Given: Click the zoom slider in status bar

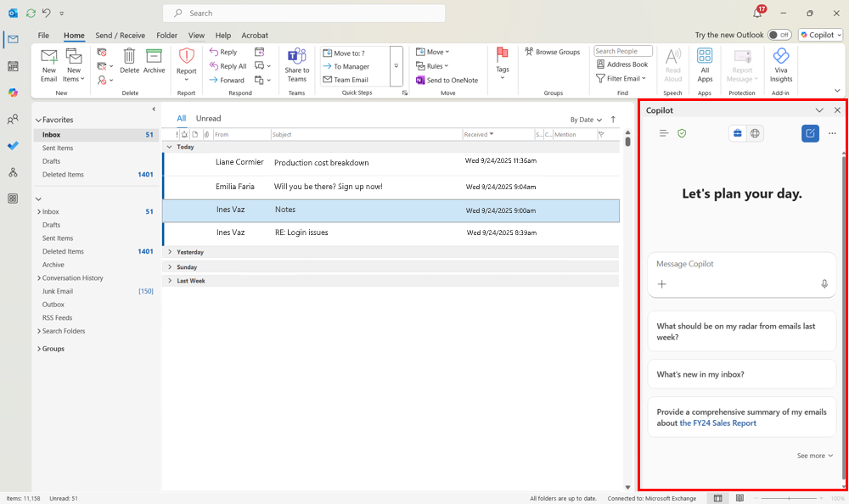Looking at the screenshot, I should (x=789, y=498).
